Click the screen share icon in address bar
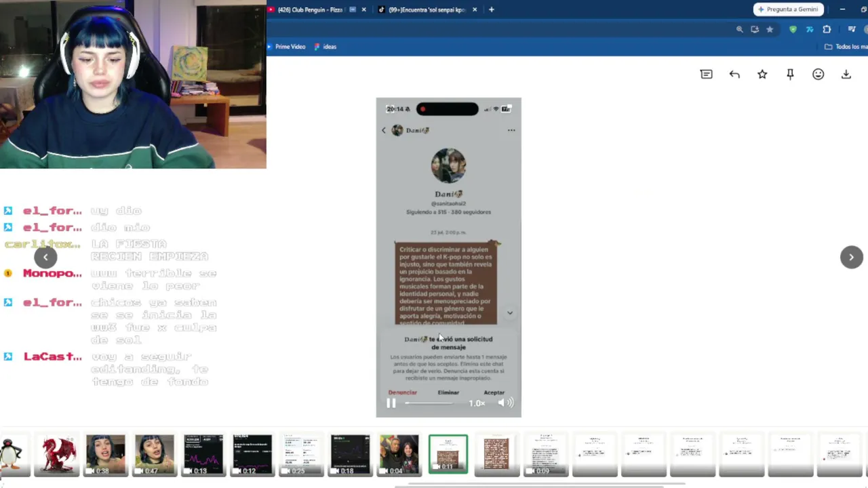 755,29
